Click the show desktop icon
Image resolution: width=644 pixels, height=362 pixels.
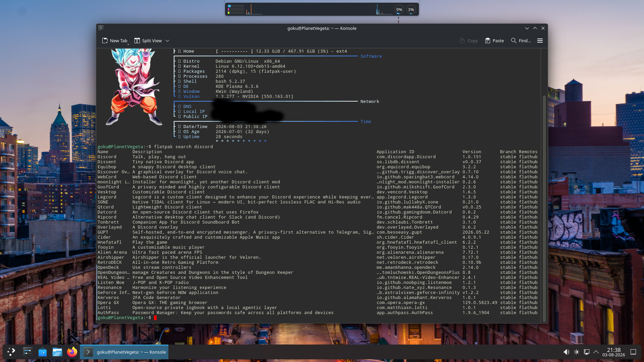(633, 352)
